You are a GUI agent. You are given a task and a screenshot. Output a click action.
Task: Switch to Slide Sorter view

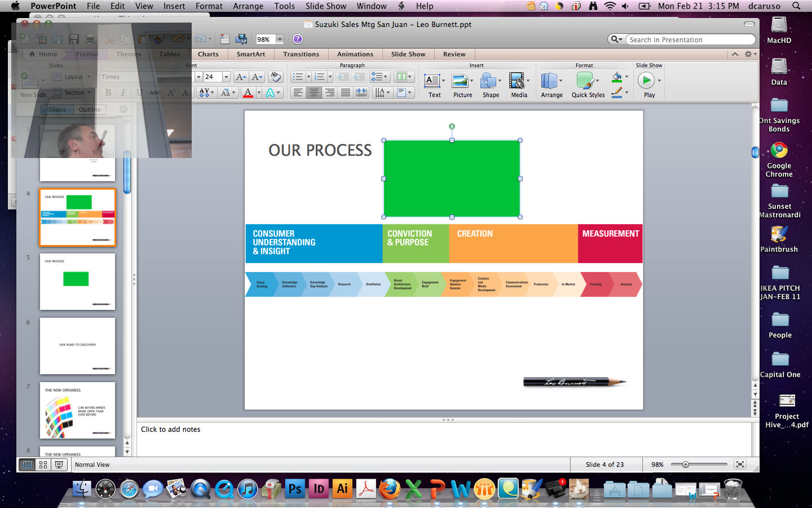tap(43, 465)
